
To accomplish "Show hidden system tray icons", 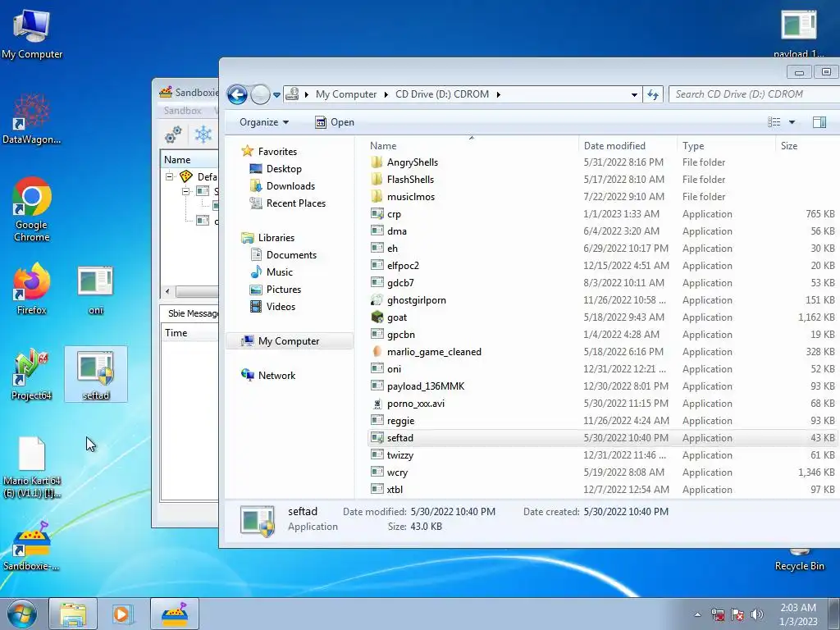I will click(697, 614).
